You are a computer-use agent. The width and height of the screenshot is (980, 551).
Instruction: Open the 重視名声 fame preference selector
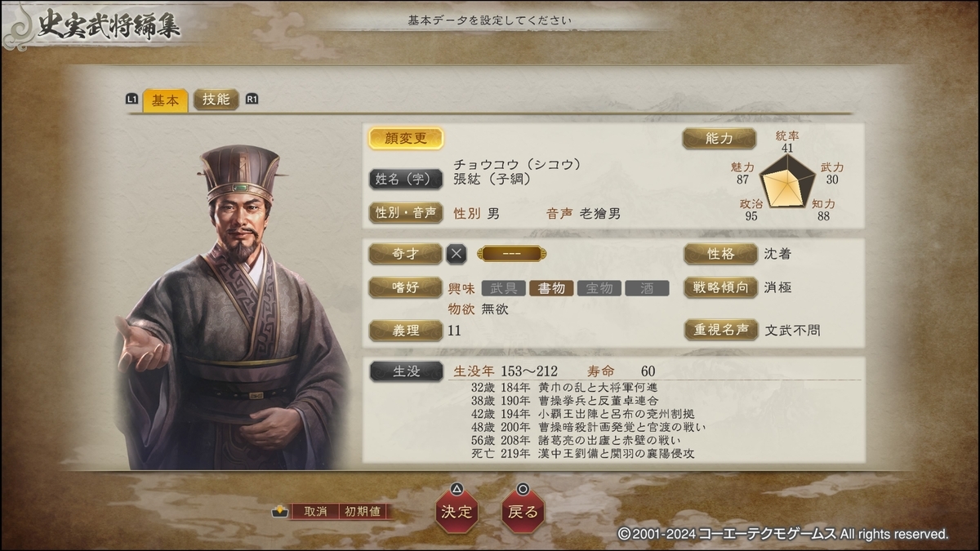(721, 330)
